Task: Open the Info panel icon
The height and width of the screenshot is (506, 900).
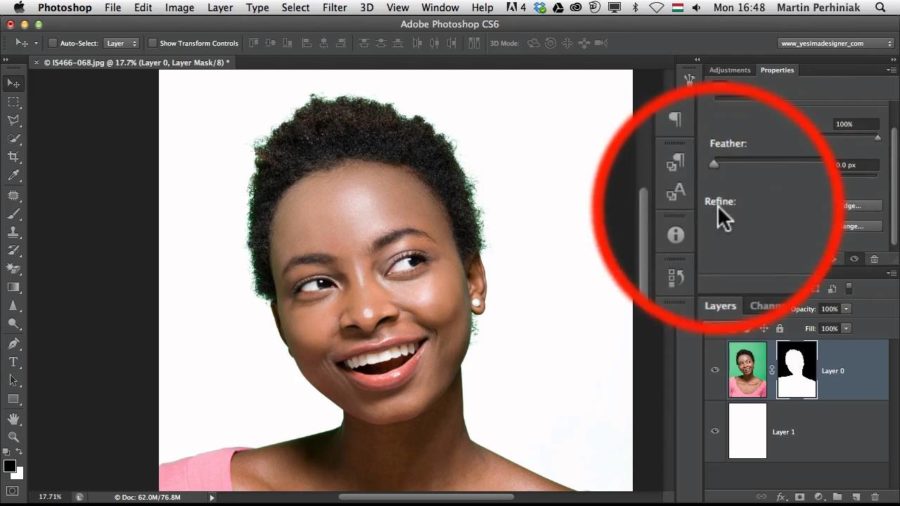Action: (676, 235)
